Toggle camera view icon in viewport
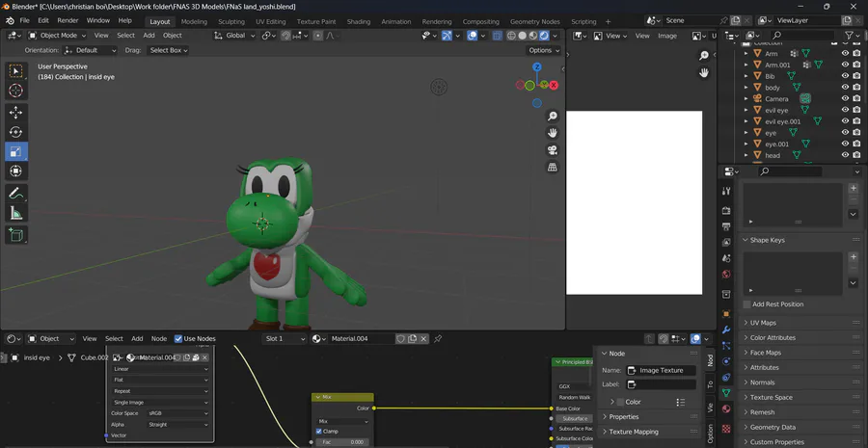 coord(552,150)
